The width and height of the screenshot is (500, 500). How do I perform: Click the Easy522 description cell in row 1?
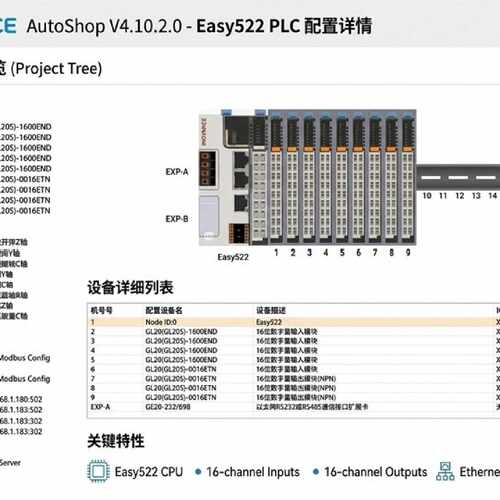coord(269,322)
